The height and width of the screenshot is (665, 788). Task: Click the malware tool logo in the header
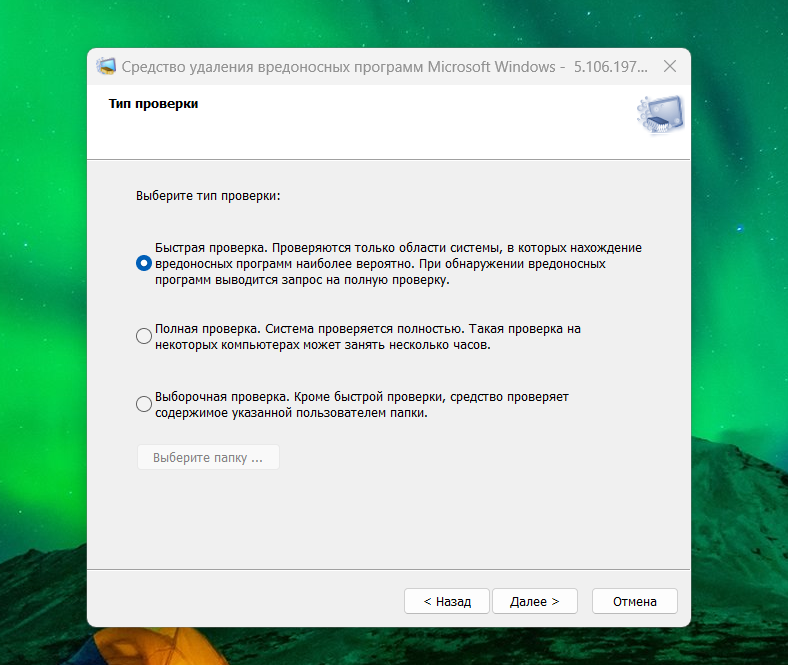coord(660,114)
